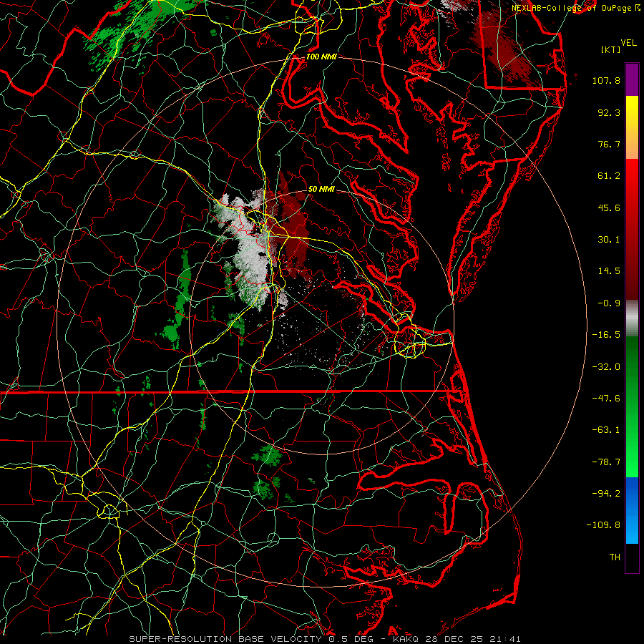
Task: Select the -47.6 legend value
Action: pos(606,399)
